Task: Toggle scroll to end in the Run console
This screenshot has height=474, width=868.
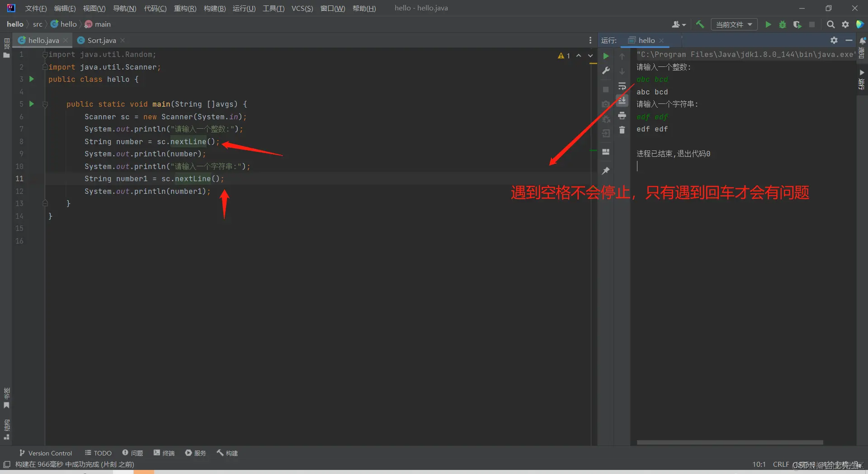Action: (x=622, y=100)
